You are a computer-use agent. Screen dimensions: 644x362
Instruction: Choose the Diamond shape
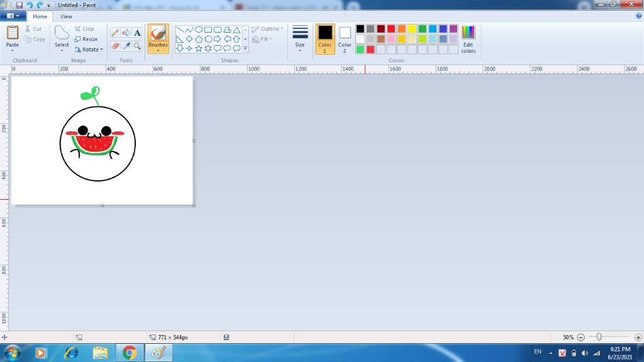(189, 39)
